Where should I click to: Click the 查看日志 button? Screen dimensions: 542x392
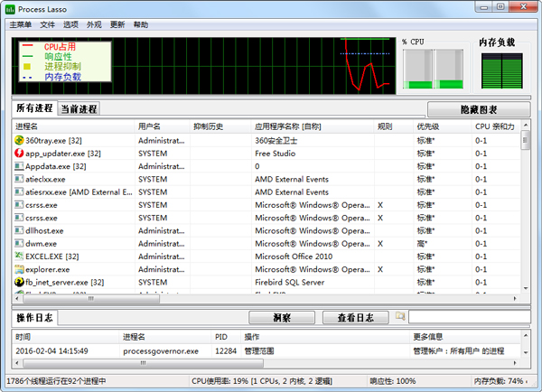[355, 318]
